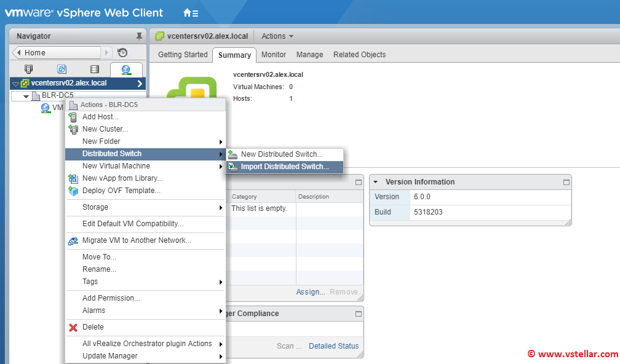Collapse the Version Information panel
This screenshot has height=364, width=620.
coord(376,182)
